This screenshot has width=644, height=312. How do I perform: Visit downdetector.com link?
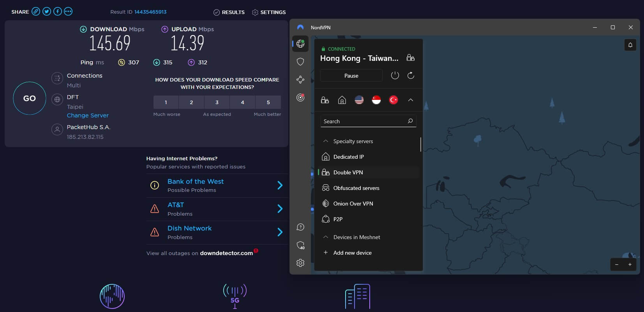click(226, 253)
